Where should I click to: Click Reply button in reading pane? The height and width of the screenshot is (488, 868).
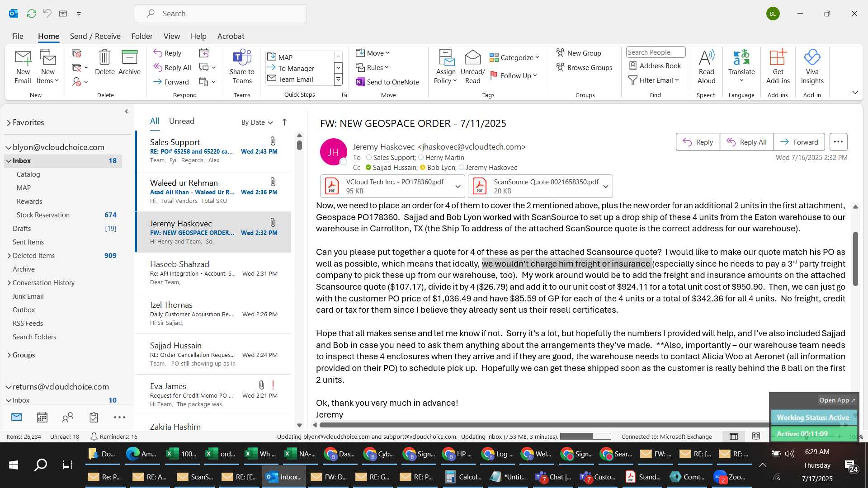point(698,142)
